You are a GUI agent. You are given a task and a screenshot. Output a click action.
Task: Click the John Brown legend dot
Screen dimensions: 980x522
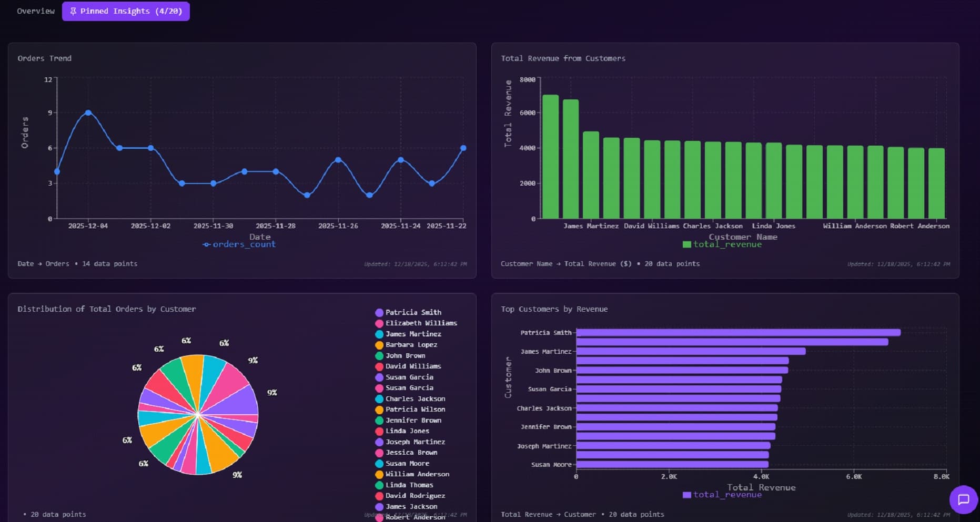[379, 355]
